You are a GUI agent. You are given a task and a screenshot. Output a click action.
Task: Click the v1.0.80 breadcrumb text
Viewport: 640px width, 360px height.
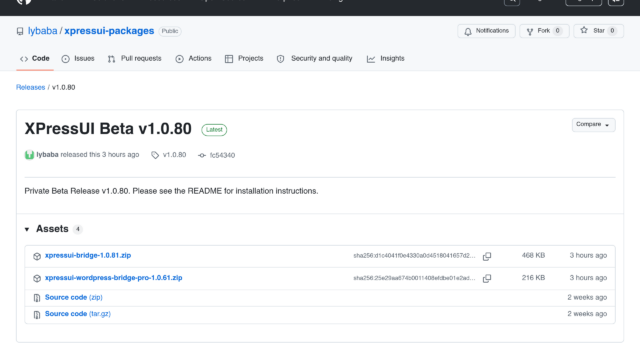tap(64, 87)
